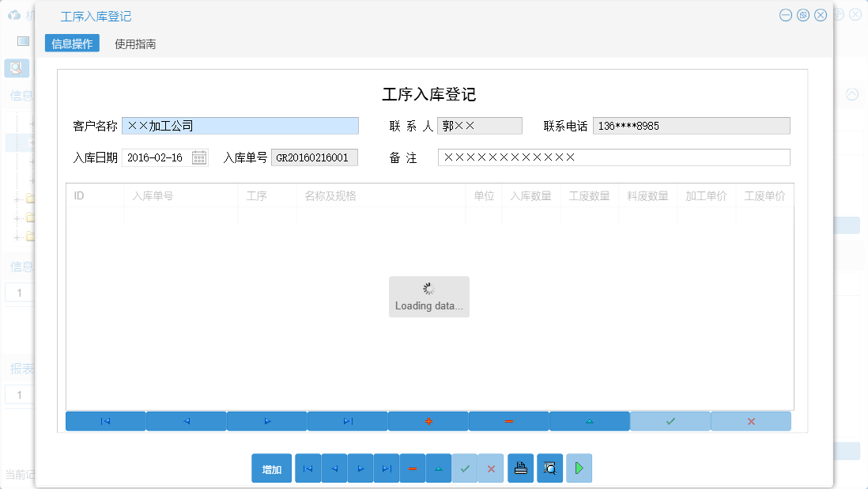
Task: Switch to the 使用指南 tab
Action: pyautogui.click(x=134, y=44)
